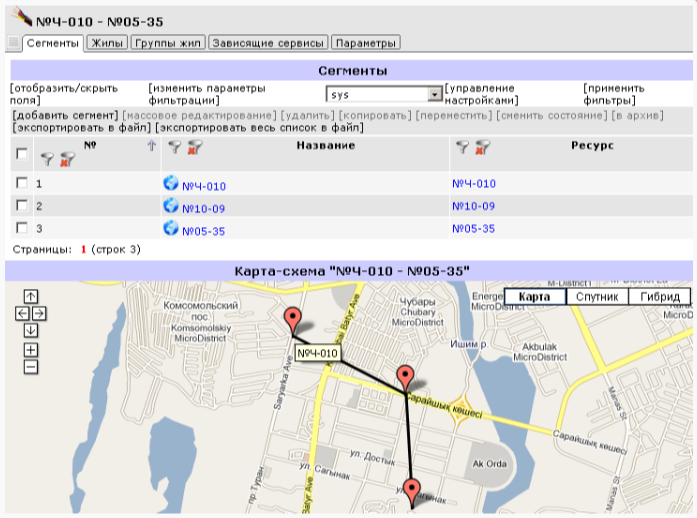Open №10-09 link in Название column
This screenshot has height=518, width=697.
204,209
